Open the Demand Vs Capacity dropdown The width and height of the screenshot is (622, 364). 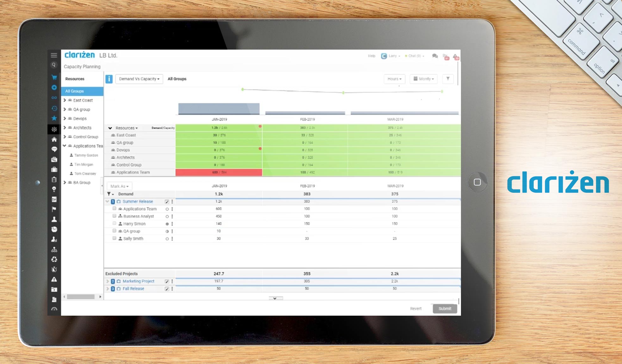click(139, 79)
